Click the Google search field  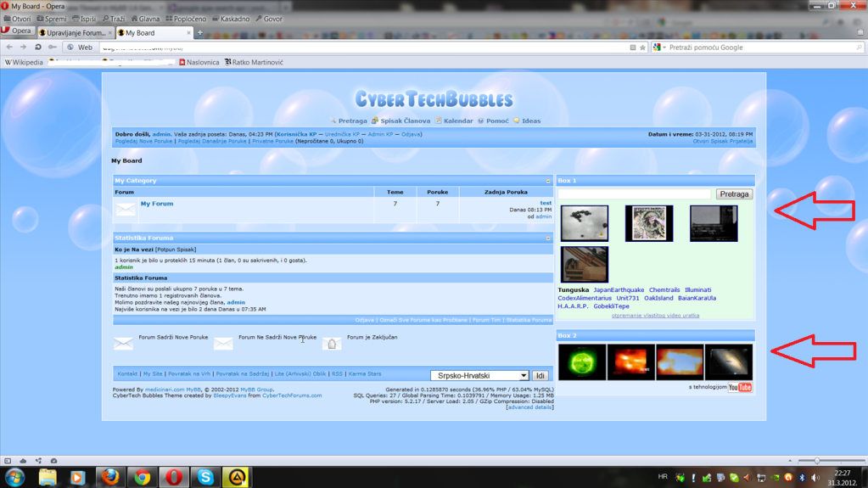click(761, 48)
